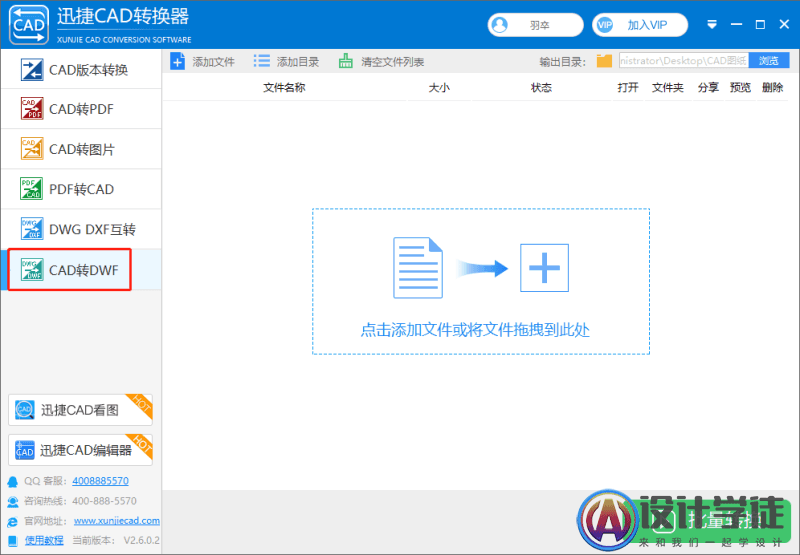The image size is (800, 555).
Task: Close the converter window
Action: (x=785, y=24)
